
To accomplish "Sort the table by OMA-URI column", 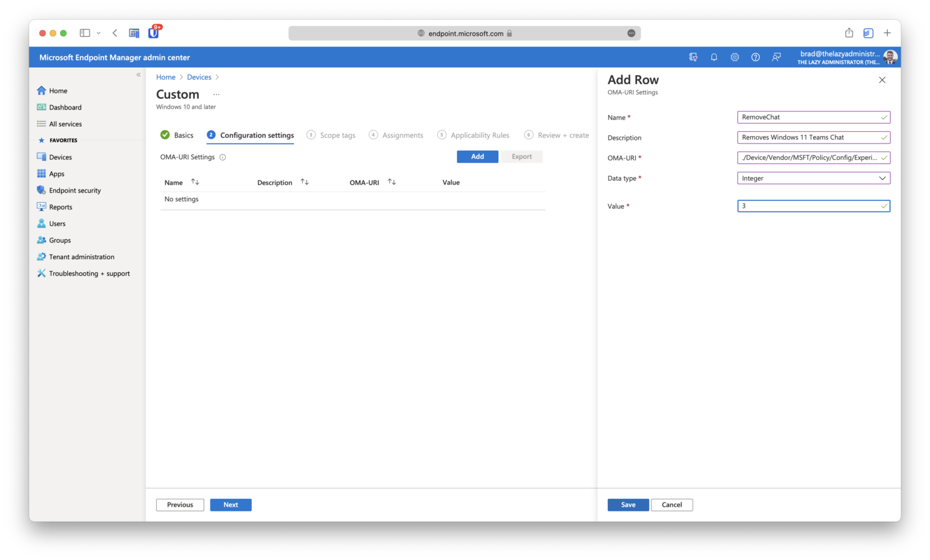I will coord(392,182).
